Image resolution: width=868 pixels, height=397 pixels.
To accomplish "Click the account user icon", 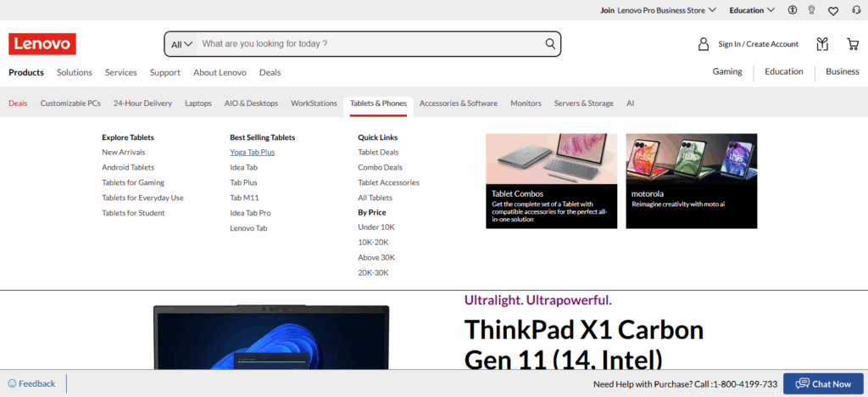I will coord(704,44).
